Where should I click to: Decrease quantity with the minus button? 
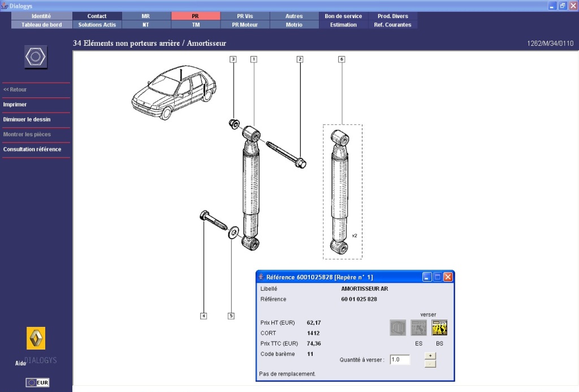[430, 364]
